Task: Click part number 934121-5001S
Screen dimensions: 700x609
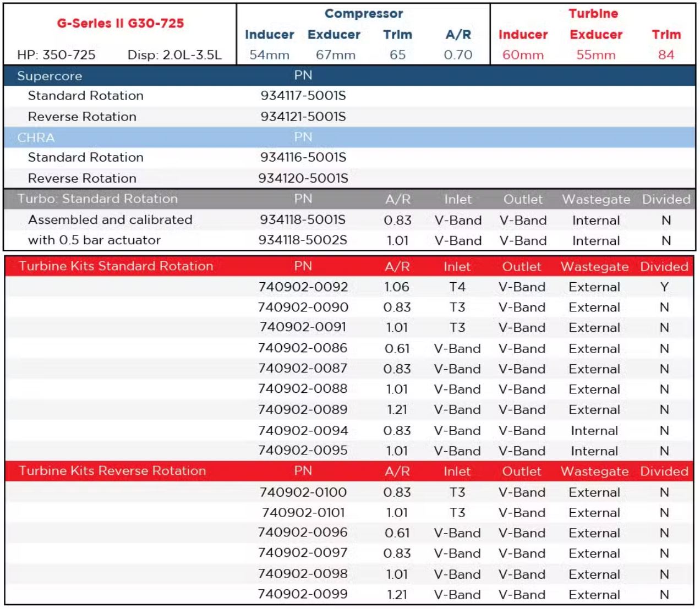Action: [303, 117]
